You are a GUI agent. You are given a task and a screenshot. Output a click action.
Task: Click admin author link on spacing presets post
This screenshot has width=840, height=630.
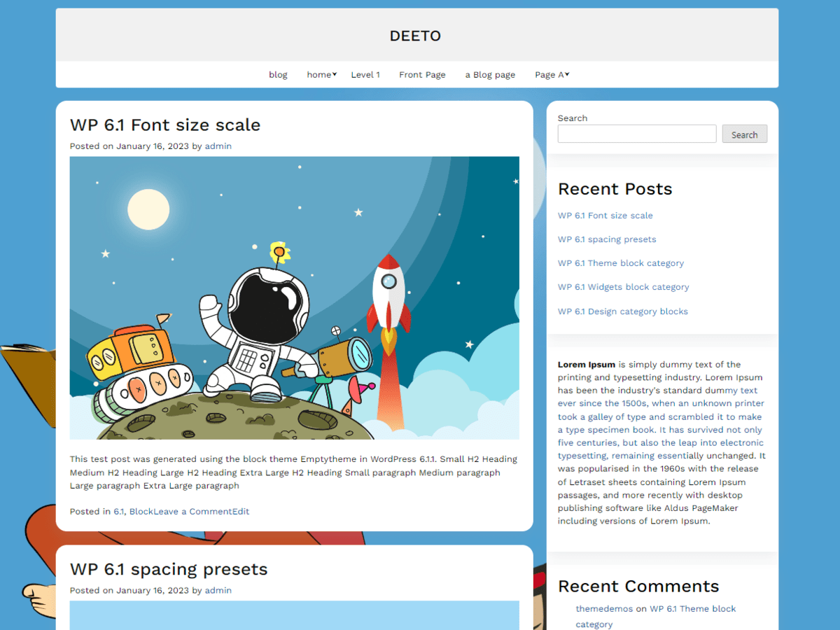[218, 590]
